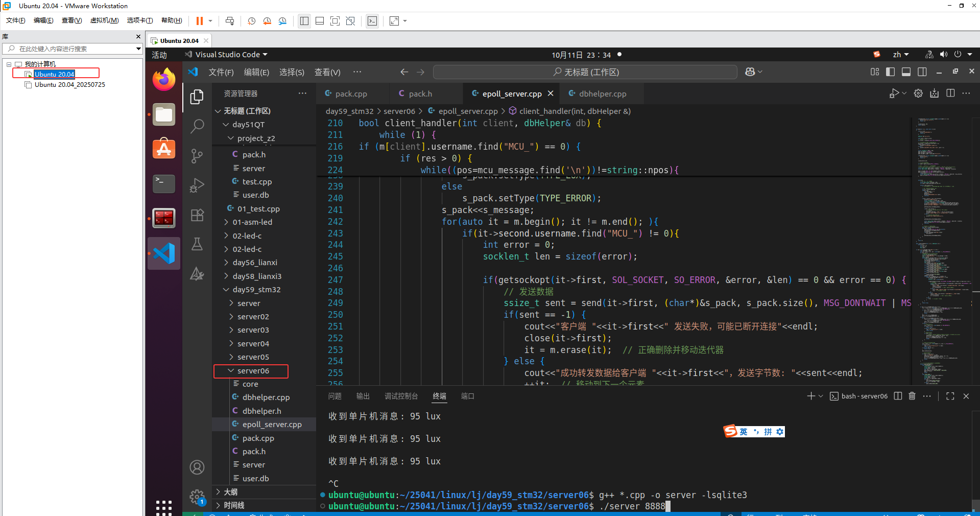Open the Accounts icon in activity bar
The image size is (980, 516).
(197, 467)
